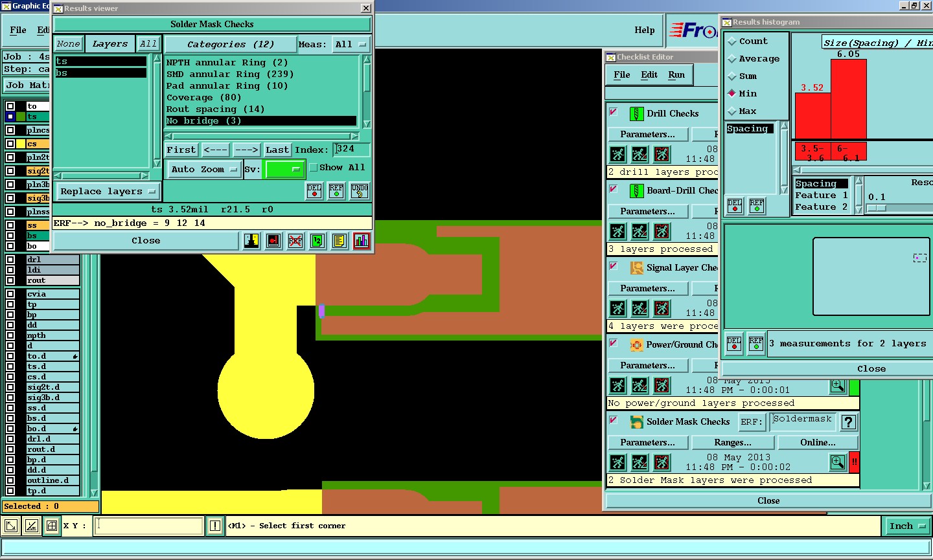The width and height of the screenshot is (933, 560).
Task: Click the green '12' count icon
Action: 317,241
